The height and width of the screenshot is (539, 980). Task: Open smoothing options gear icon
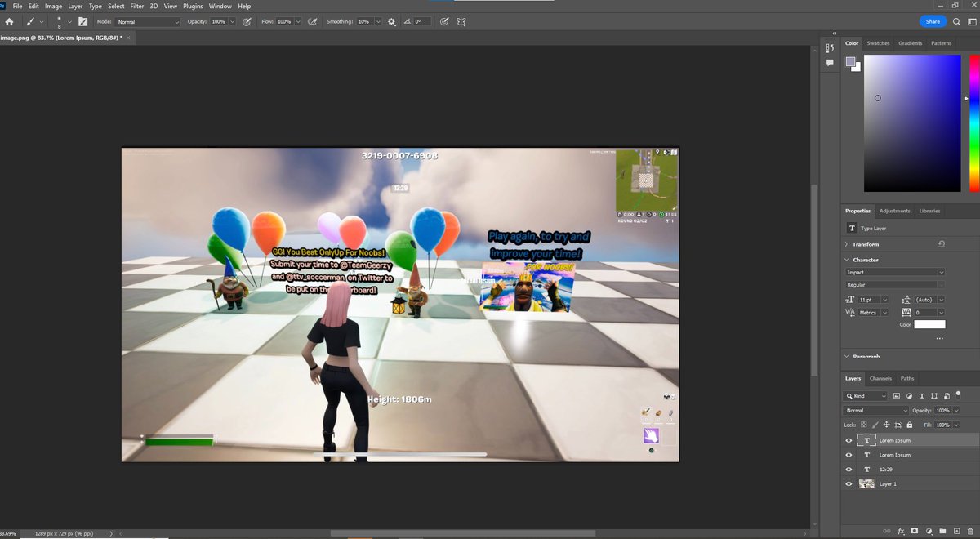click(392, 22)
